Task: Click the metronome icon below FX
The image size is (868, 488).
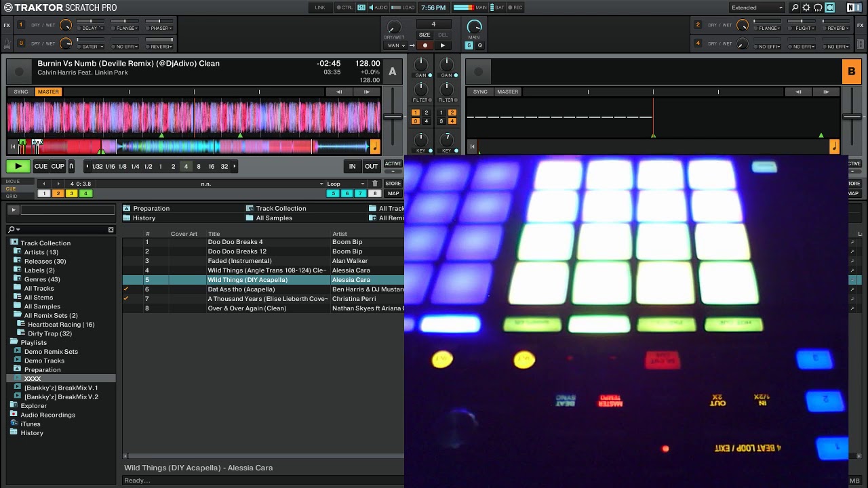Action: (x=7, y=43)
